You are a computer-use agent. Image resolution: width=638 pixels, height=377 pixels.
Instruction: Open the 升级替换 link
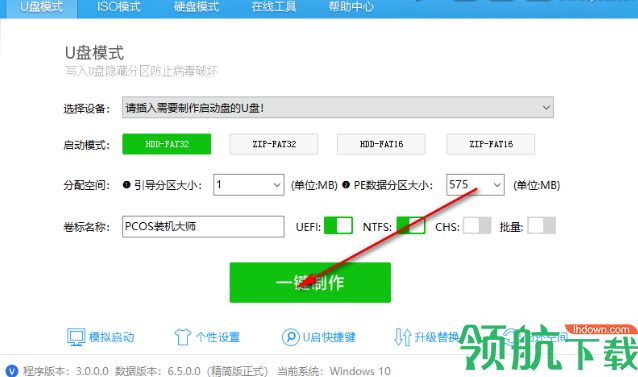[x=436, y=337]
